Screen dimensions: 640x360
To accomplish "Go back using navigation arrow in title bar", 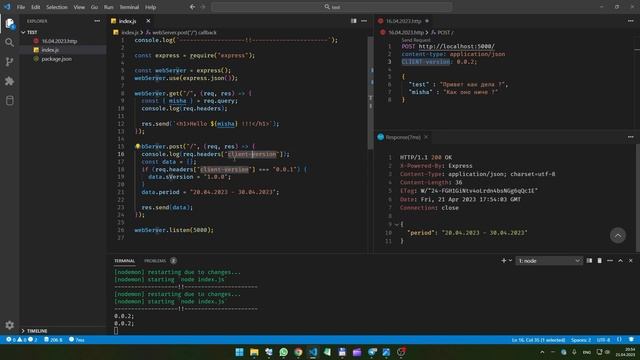I will click(192, 7).
